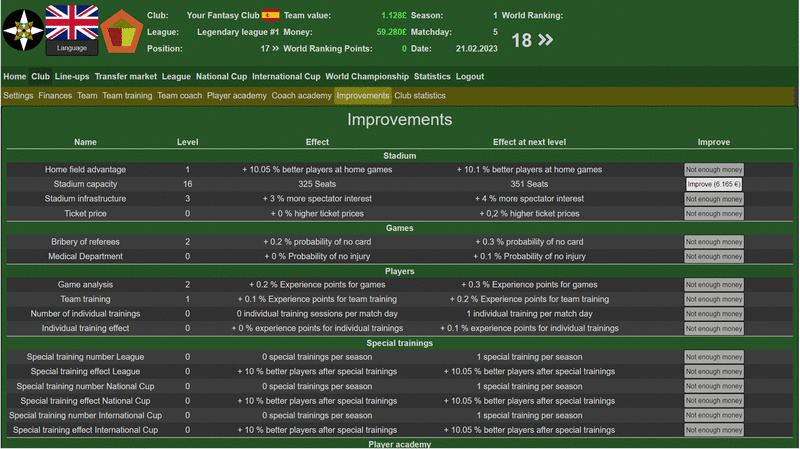The height and width of the screenshot is (449, 800).
Task: Log out via the Logout link
Action: point(470,76)
